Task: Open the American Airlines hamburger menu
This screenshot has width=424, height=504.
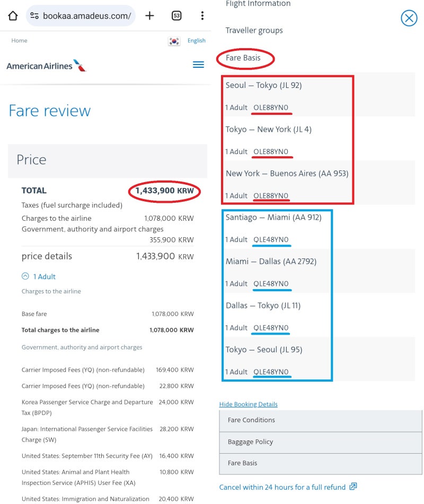Action: pyautogui.click(x=199, y=65)
